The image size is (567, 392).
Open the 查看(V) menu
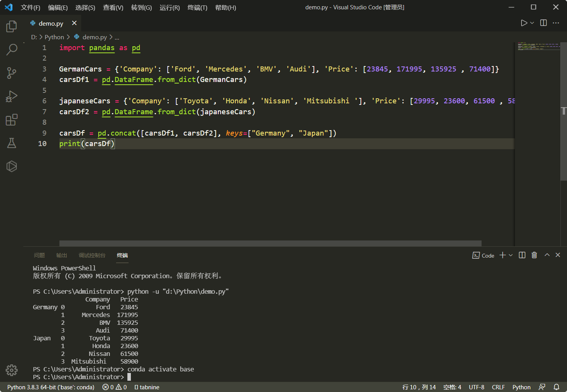(113, 7)
